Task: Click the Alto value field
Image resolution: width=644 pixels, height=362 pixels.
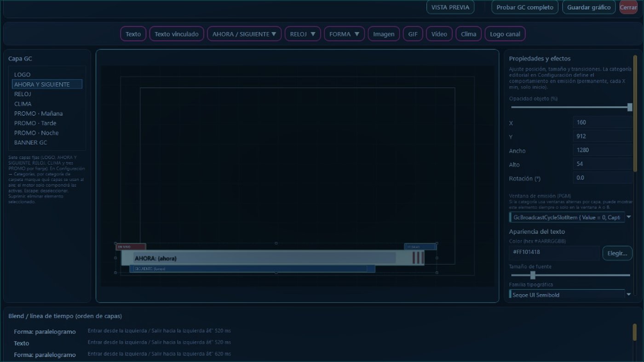Action: pos(603,164)
